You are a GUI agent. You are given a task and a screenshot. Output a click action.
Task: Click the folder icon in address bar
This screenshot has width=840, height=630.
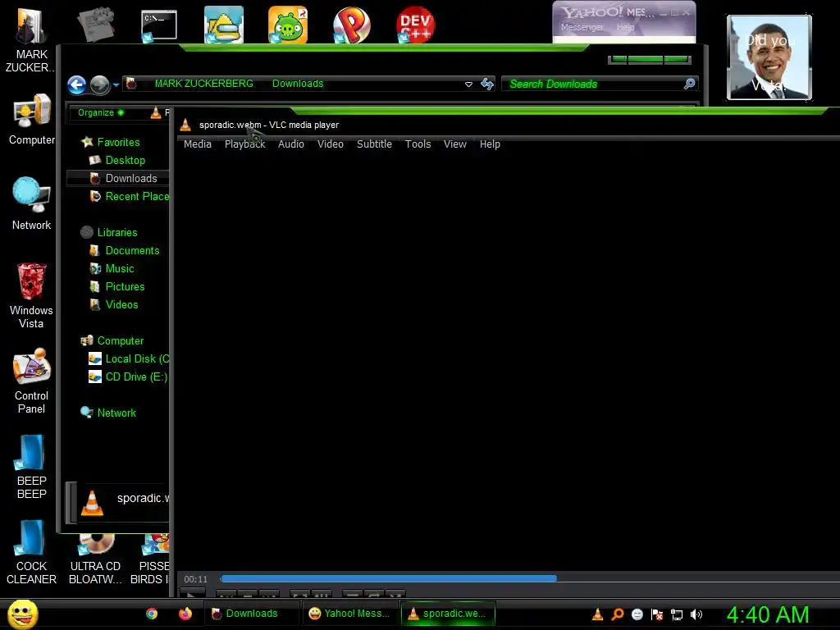point(131,84)
